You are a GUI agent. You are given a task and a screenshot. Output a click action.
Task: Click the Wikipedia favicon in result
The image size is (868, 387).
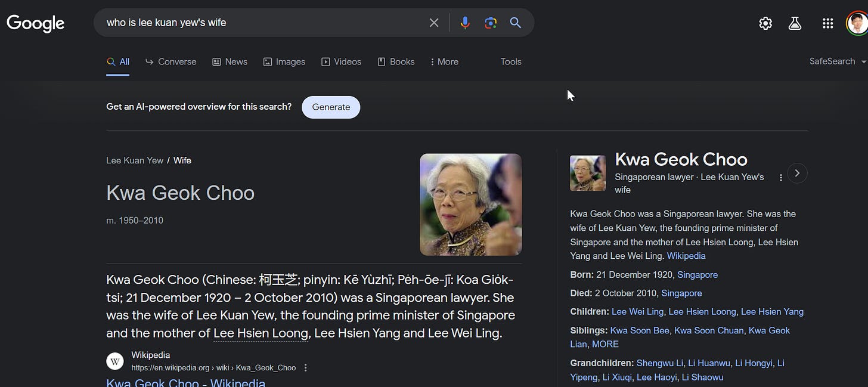point(115,361)
